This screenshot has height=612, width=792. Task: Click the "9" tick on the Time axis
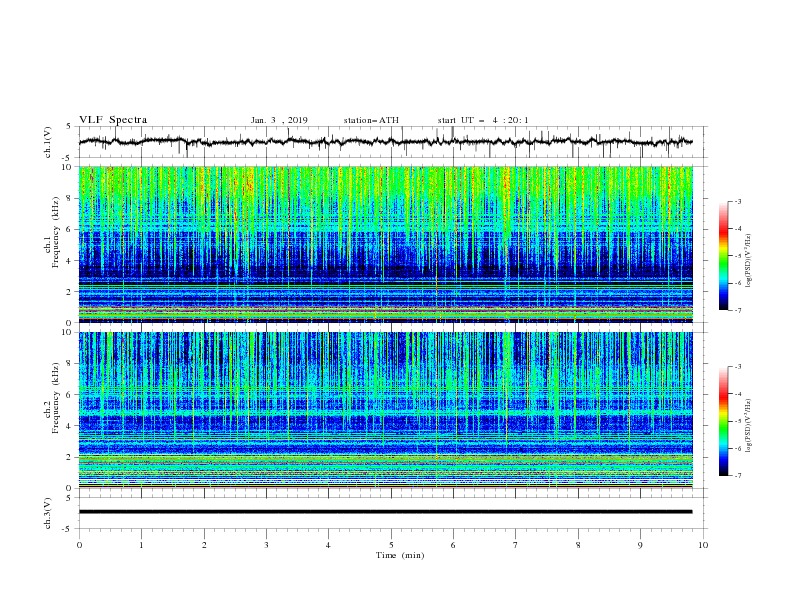pos(640,545)
